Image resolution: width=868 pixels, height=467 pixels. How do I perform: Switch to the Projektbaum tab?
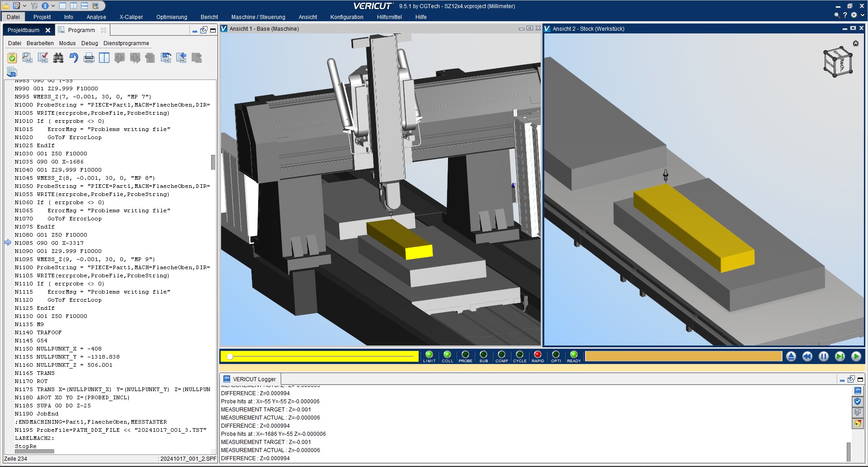24,30
